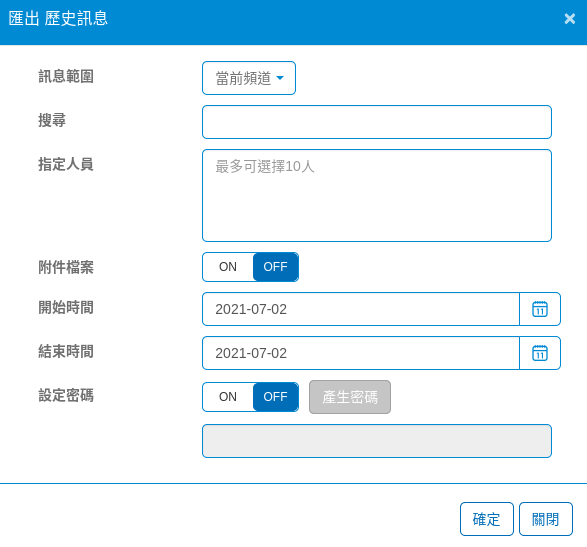Click the 設定密碼 label
Image resolution: width=587 pixels, height=547 pixels.
point(66,395)
